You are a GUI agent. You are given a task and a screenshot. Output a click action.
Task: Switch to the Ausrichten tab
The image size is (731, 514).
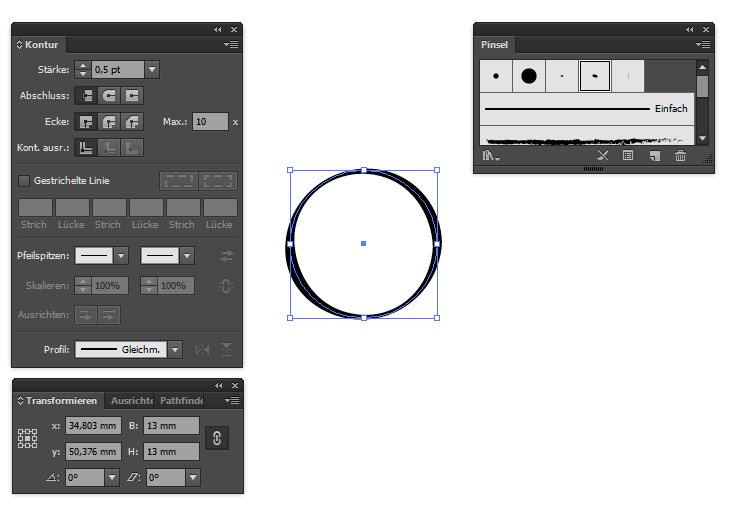131,401
